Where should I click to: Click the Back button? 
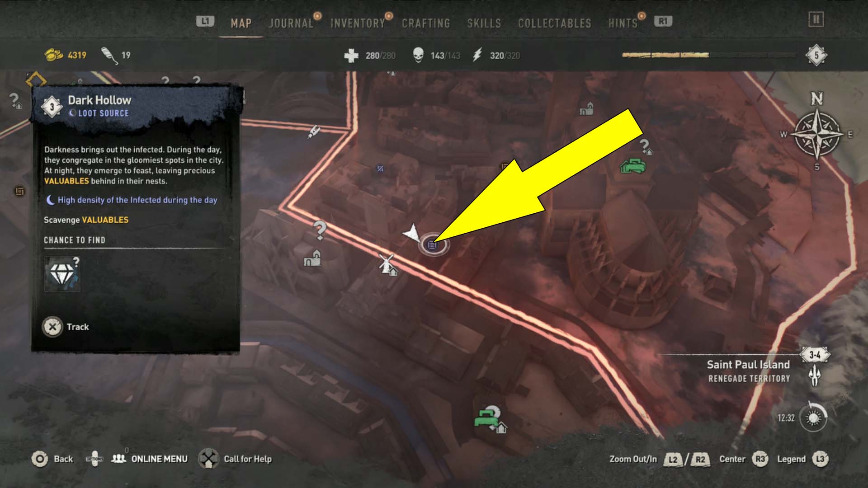tap(54, 459)
